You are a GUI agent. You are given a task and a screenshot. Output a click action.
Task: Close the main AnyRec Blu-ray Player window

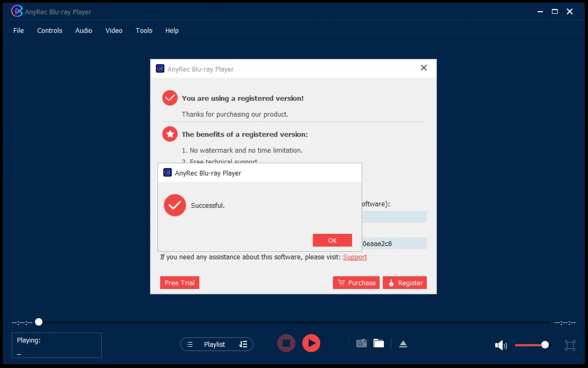tap(569, 12)
